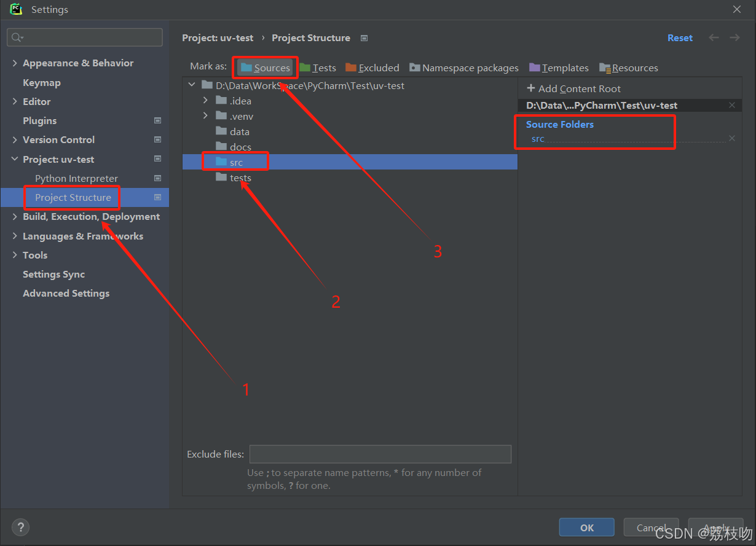Viewport: 756px width, 546px height.
Task: Click the .idea folder icon
Action: [x=221, y=101]
